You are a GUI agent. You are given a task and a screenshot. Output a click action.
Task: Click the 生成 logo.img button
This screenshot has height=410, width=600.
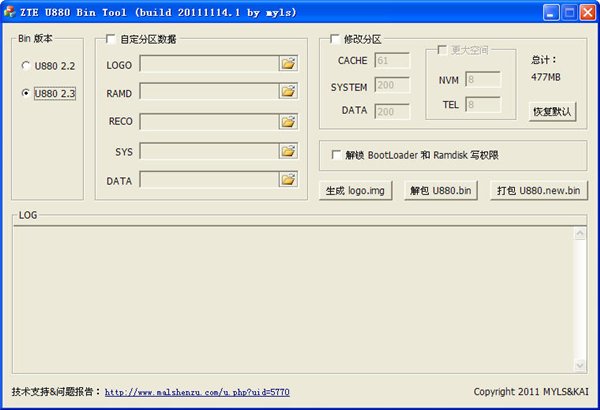355,190
